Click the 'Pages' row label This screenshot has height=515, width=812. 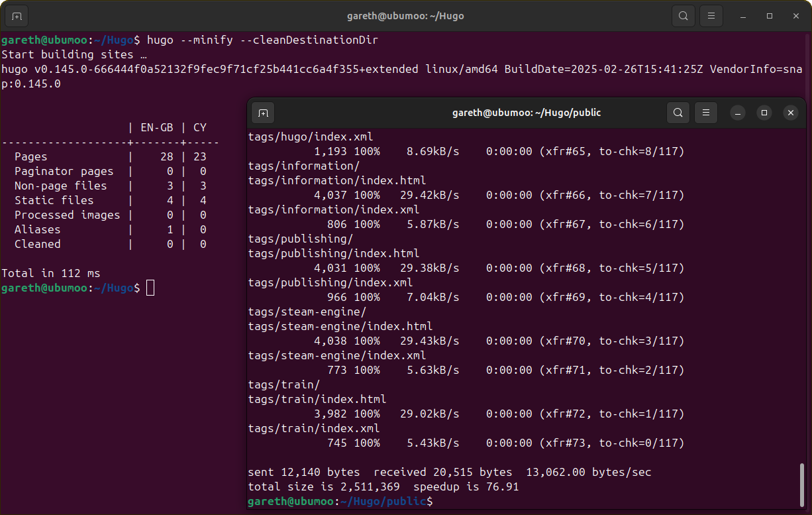tap(31, 156)
